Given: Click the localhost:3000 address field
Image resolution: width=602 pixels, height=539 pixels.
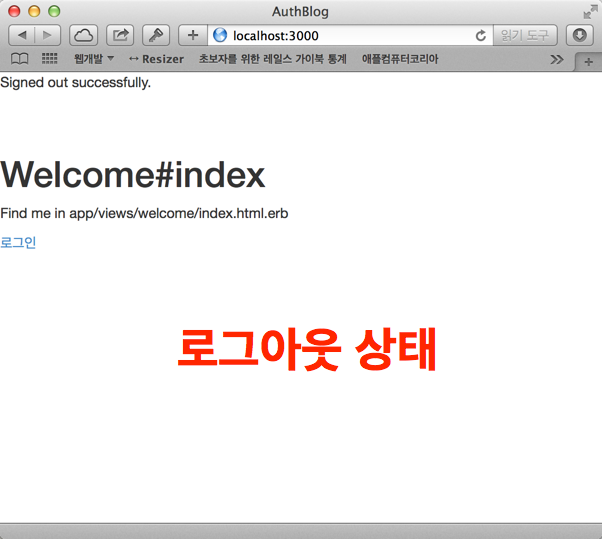Looking at the screenshot, I should pos(340,35).
